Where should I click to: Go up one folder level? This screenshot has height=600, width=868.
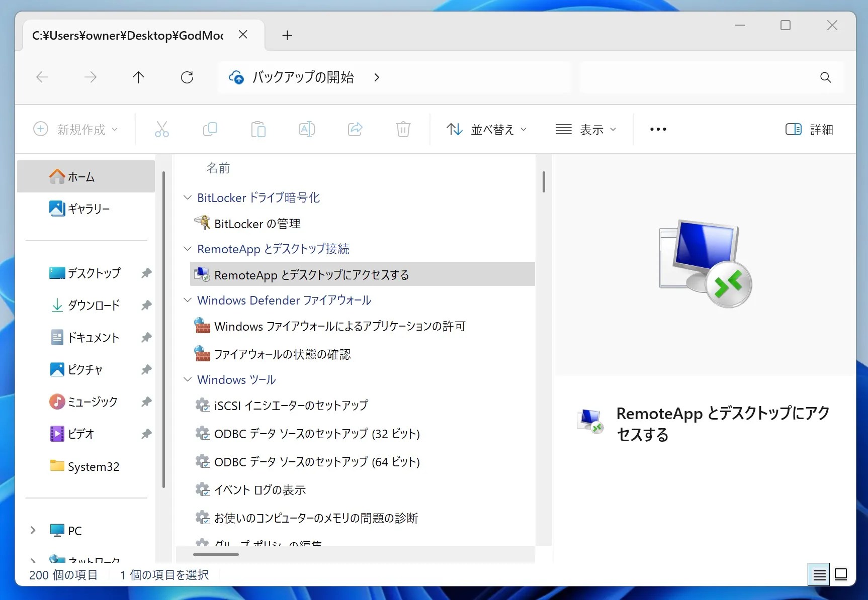138,77
